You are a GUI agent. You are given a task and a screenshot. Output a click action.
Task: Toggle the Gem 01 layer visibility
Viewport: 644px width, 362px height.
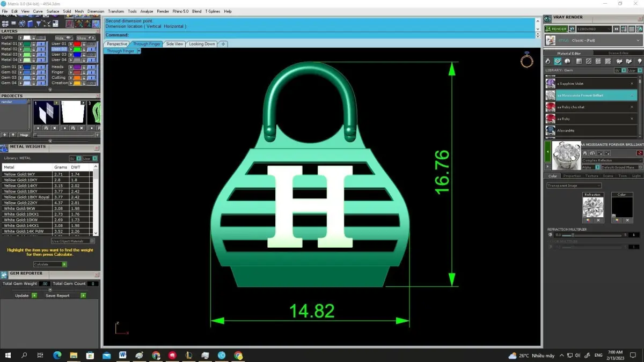click(41, 67)
